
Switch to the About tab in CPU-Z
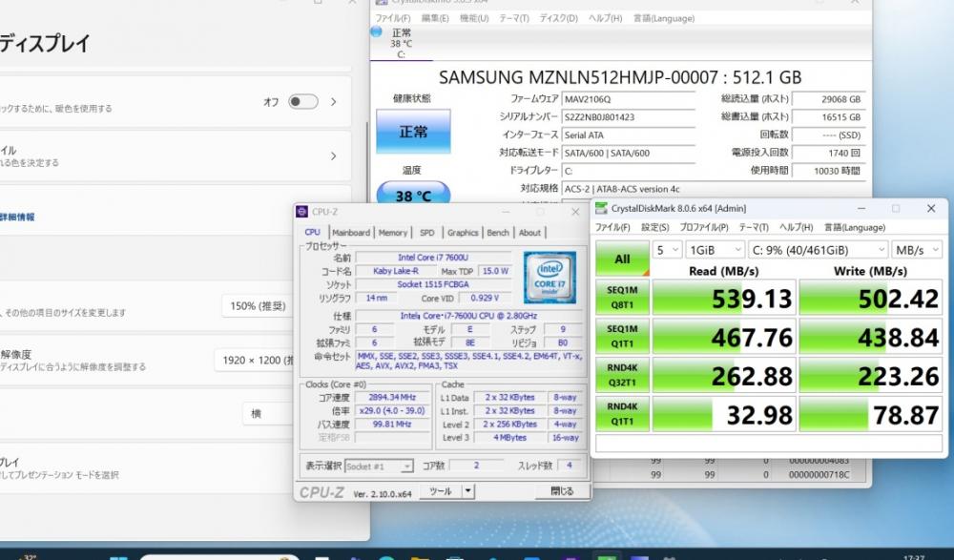pyautogui.click(x=529, y=233)
